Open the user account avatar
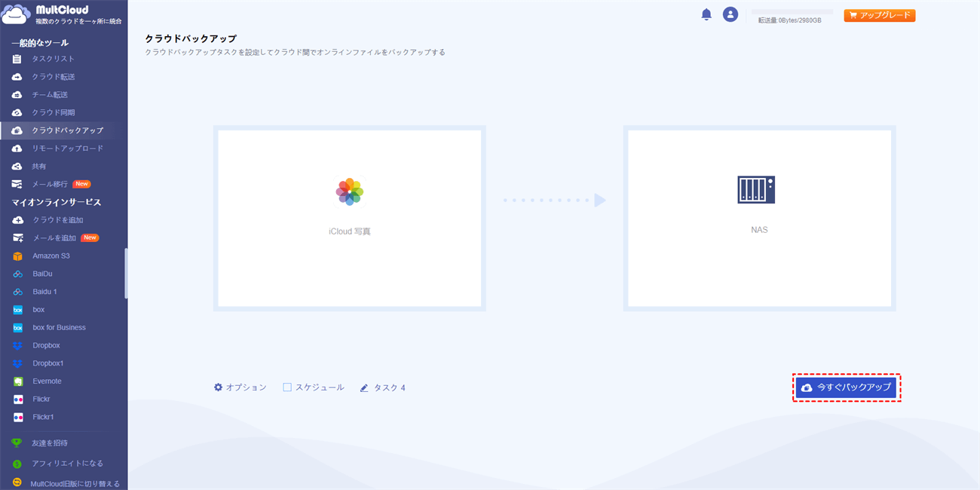 pos(730,14)
